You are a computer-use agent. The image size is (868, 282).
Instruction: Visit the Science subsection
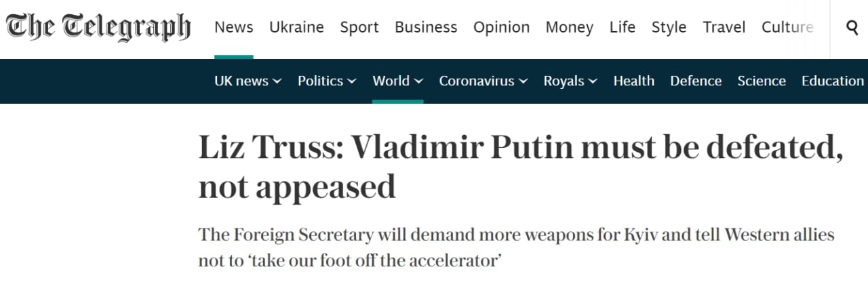[761, 81]
